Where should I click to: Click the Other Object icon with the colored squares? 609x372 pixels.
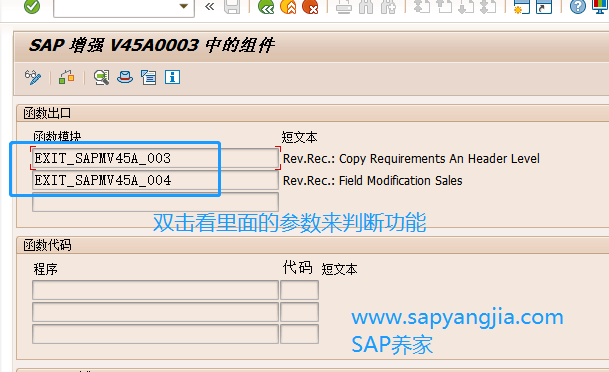coord(66,77)
